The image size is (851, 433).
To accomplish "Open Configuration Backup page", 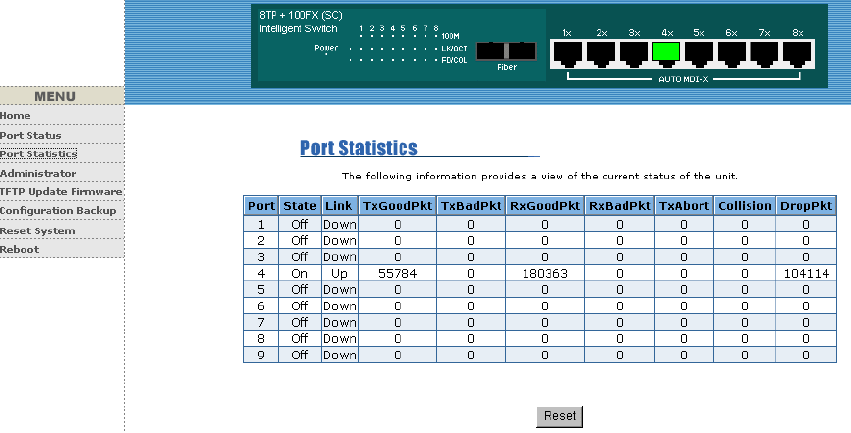I will point(58,211).
